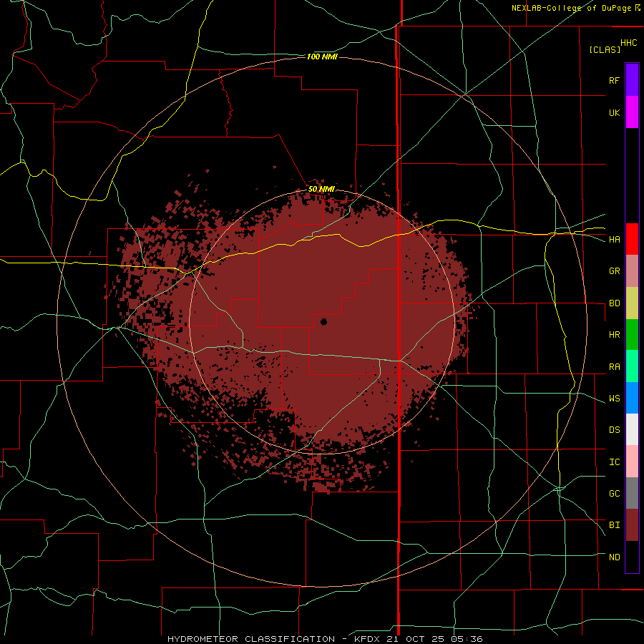Click the 100 NMI range ring label
Screen dimensions: 644x644
pos(322,57)
